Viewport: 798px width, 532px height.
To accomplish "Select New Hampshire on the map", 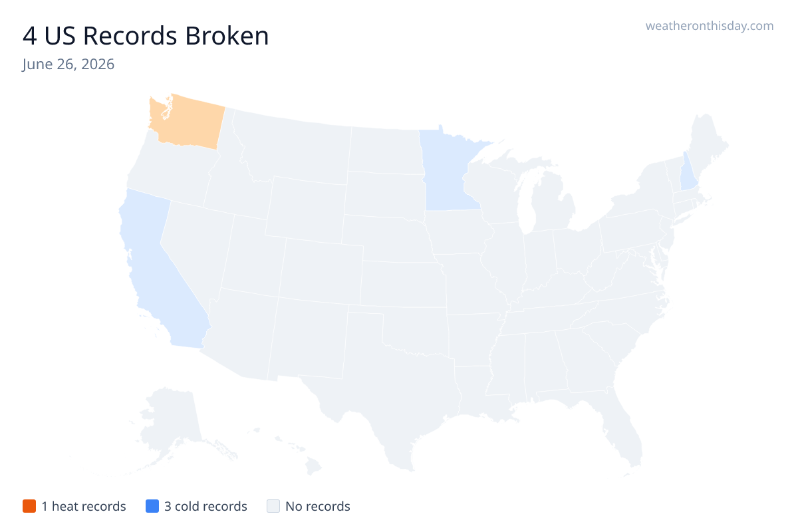I will pos(689,172).
